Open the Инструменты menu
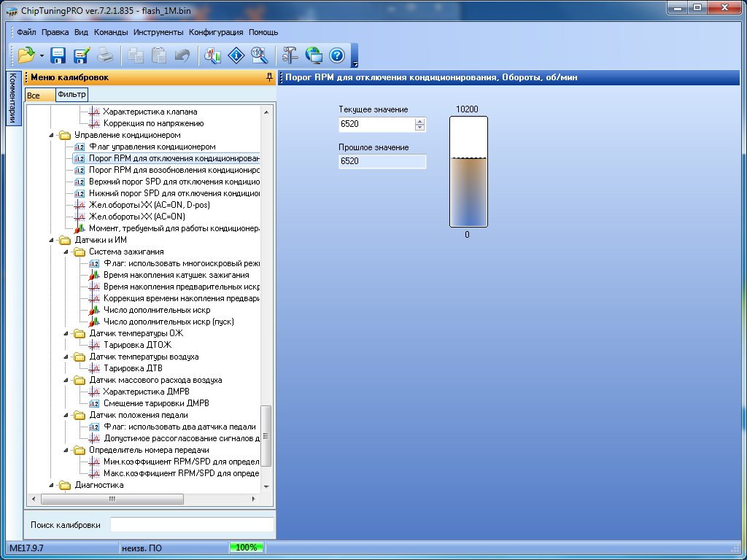The image size is (747, 560). point(158,32)
